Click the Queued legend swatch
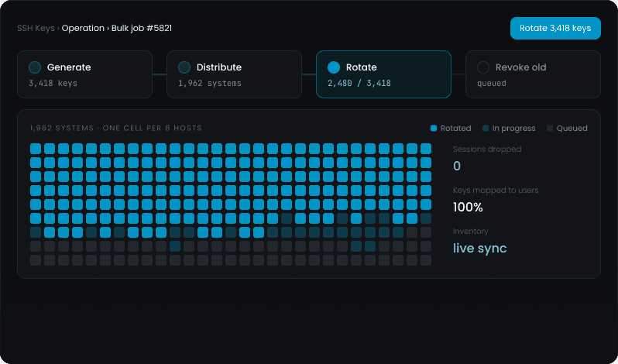This screenshot has width=618, height=364. click(x=550, y=129)
